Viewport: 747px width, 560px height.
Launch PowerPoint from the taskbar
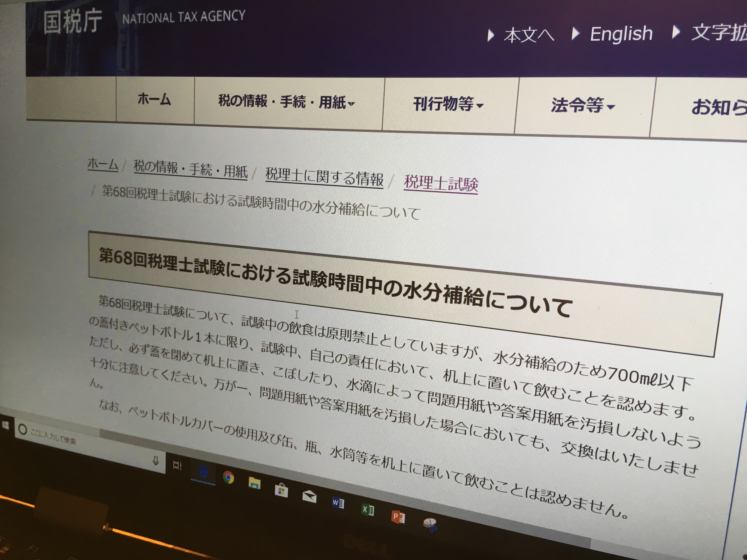tap(398, 517)
